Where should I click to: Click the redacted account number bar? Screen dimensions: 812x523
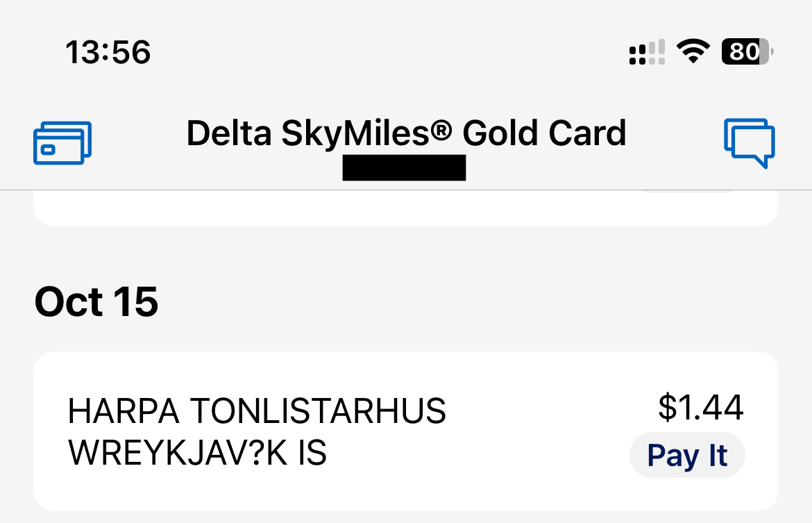tap(404, 168)
